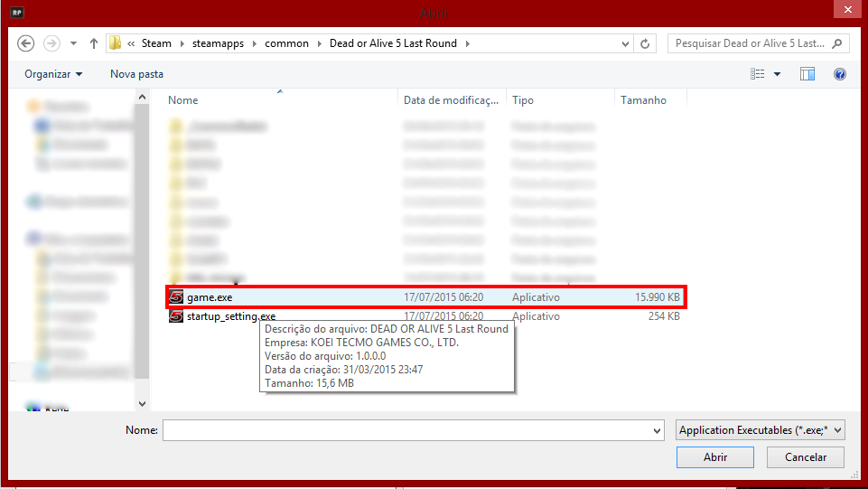Change view with the view icon
This screenshot has width=868, height=489.
point(757,73)
